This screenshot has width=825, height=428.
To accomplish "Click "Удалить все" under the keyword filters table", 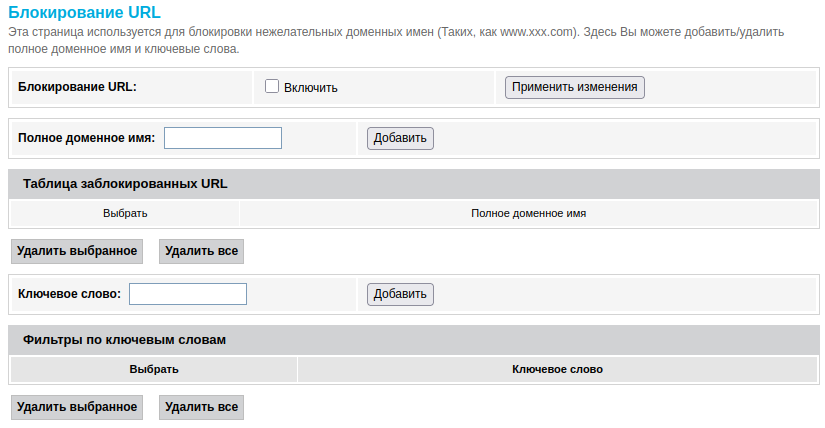I will (x=201, y=407).
